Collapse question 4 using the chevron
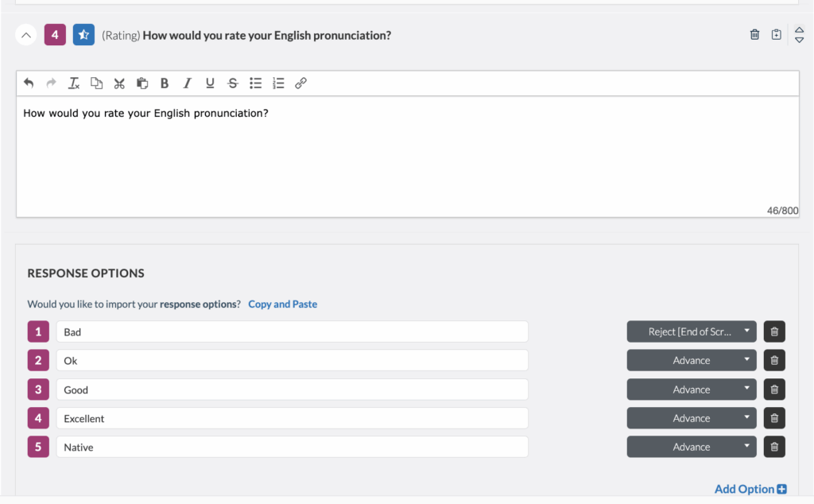 click(x=26, y=34)
